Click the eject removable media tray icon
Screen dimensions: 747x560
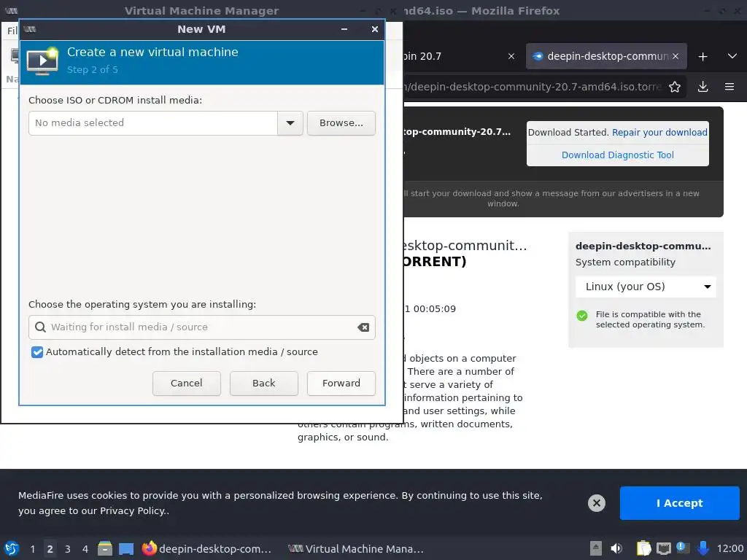595,548
